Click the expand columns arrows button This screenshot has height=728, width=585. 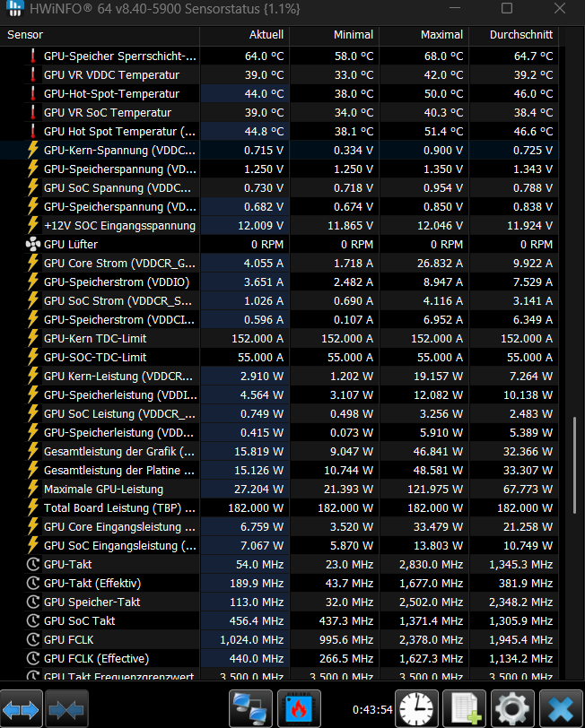(x=22, y=709)
